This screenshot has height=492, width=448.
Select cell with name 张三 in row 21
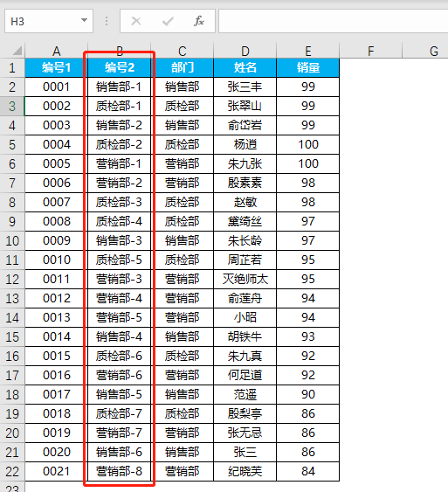click(x=245, y=452)
